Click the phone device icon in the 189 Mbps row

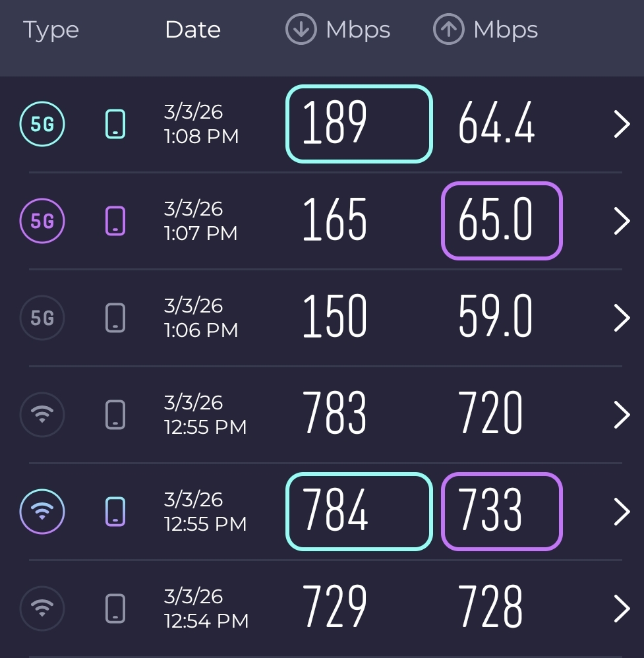115,124
